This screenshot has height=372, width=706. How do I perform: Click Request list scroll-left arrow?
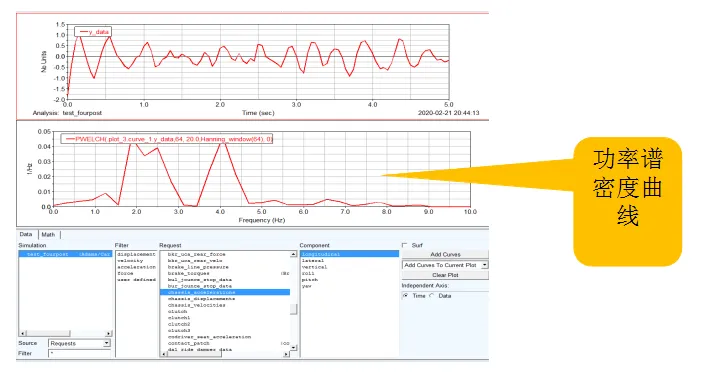tap(163, 354)
